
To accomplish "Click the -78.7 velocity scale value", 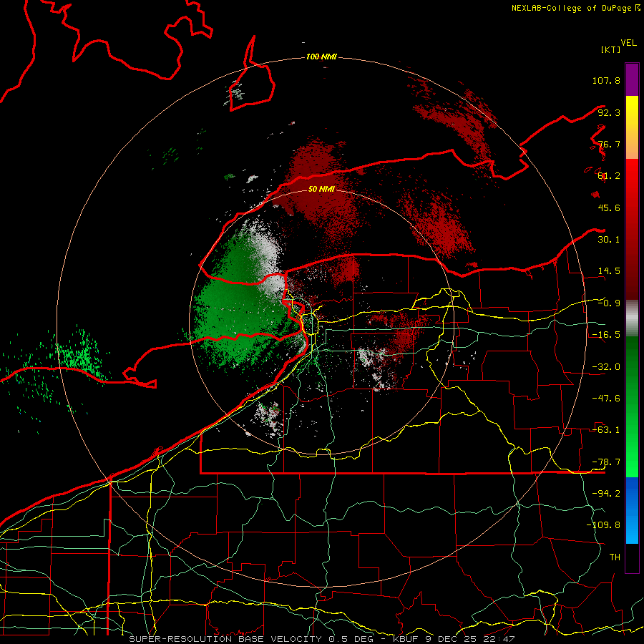I will (606, 462).
